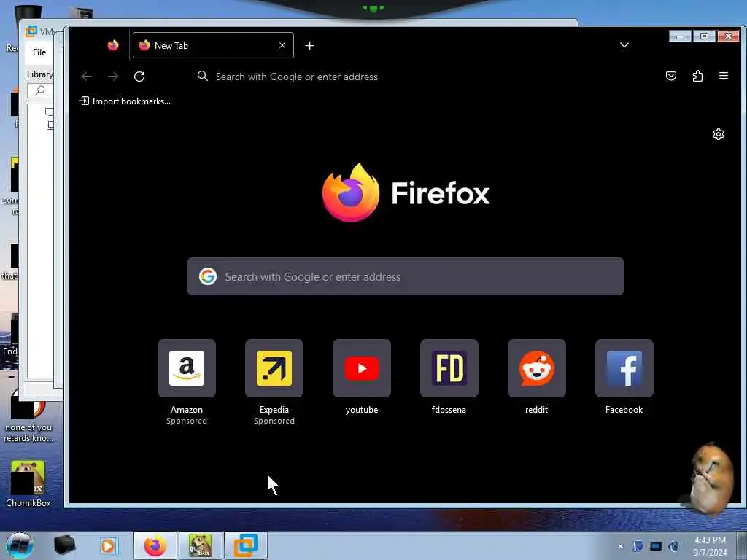
Task: Select ChomikBox desktop shortcut
Action: tap(28, 484)
